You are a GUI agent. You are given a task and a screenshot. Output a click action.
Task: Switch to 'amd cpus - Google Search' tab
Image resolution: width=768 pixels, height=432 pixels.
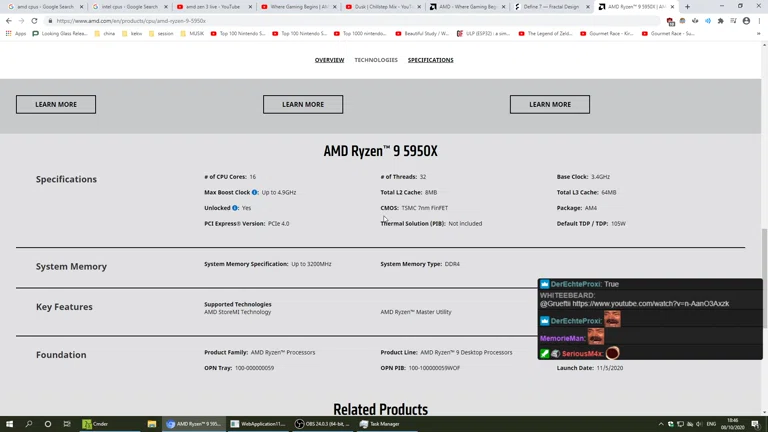pyautogui.click(x=45, y=7)
